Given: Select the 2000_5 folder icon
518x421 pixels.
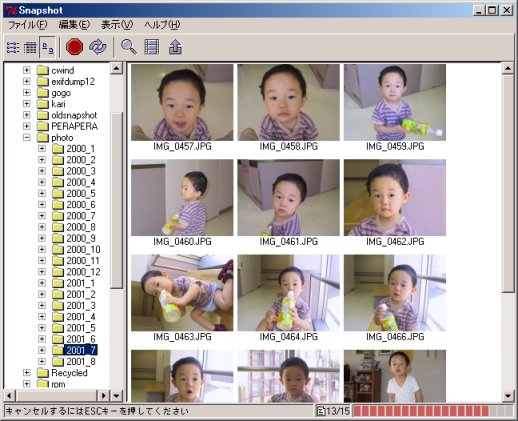Looking at the screenshot, I should point(58,193).
